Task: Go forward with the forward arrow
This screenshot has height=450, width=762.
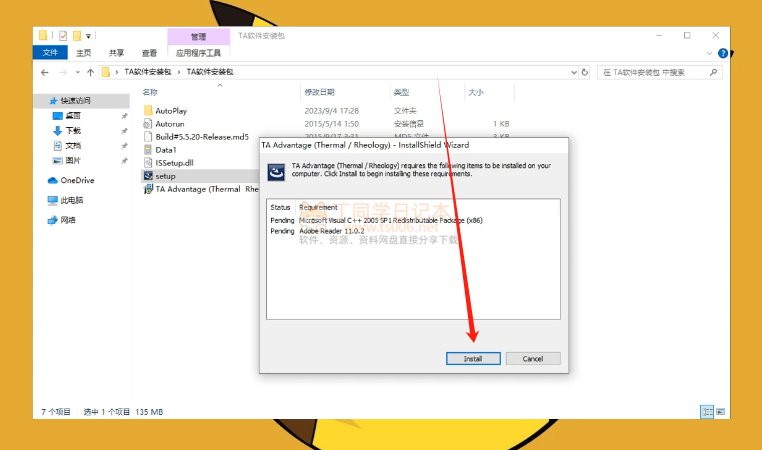Action: coord(63,72)
